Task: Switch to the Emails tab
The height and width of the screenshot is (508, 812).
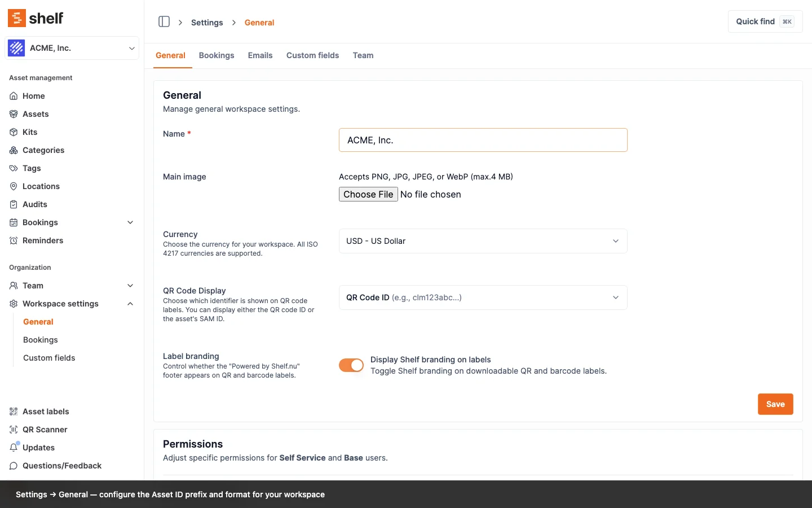Action: point(260,55)
